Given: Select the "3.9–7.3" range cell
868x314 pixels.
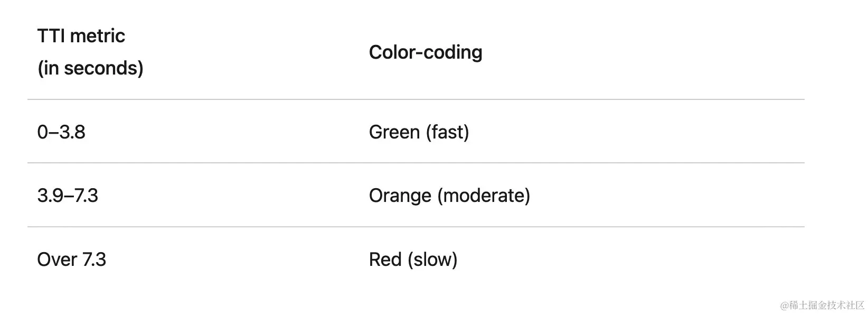Looking at the screenshot, I should [68, 196].
